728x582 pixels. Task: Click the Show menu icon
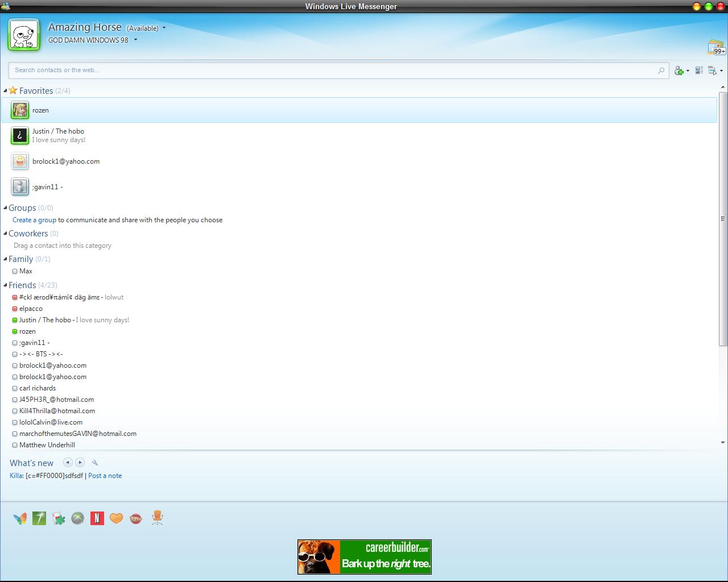click(x=712, y=70)
